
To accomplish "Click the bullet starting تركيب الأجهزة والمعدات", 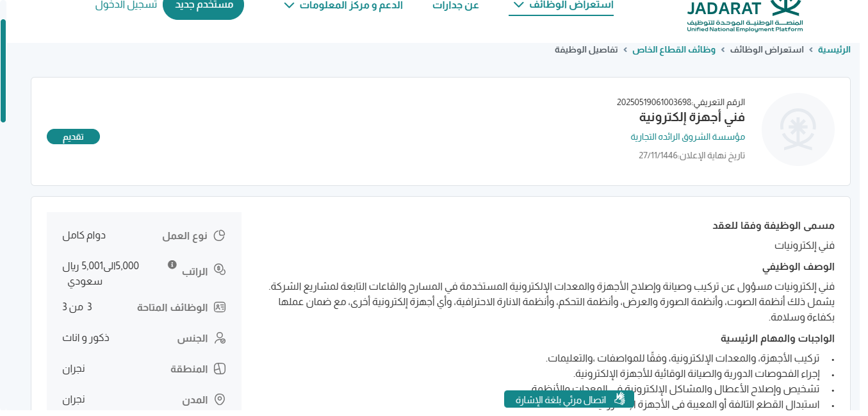I will 683,358.
